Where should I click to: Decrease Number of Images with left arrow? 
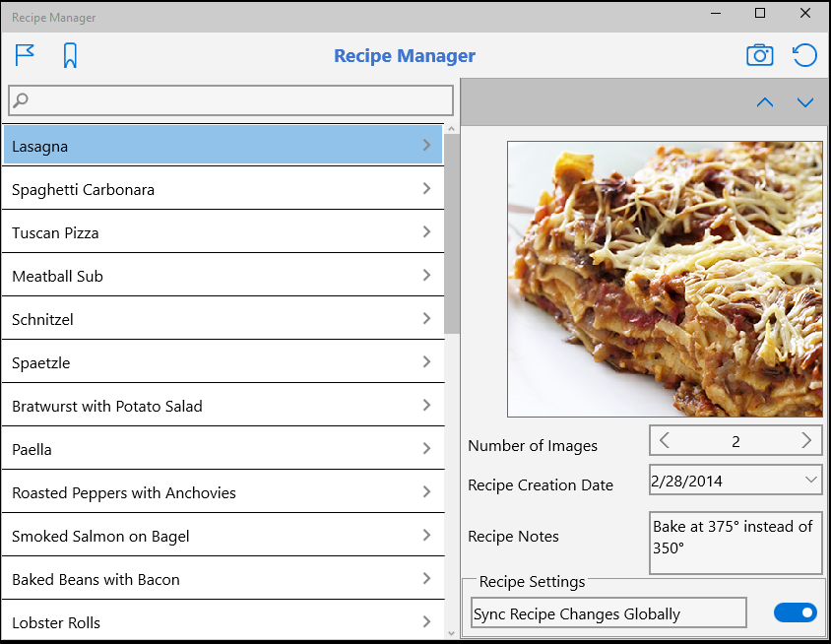(664, 440)
